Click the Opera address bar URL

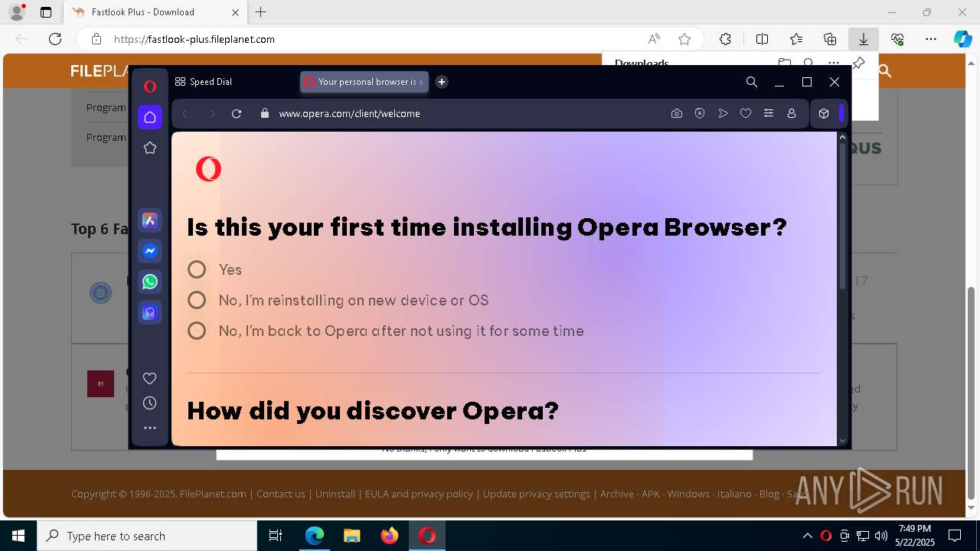click(349, 113)
